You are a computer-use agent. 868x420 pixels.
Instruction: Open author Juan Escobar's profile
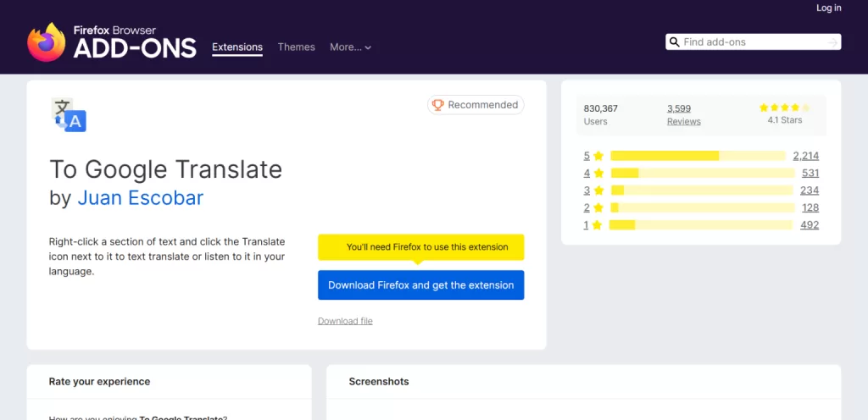click(x=140, y=198)
